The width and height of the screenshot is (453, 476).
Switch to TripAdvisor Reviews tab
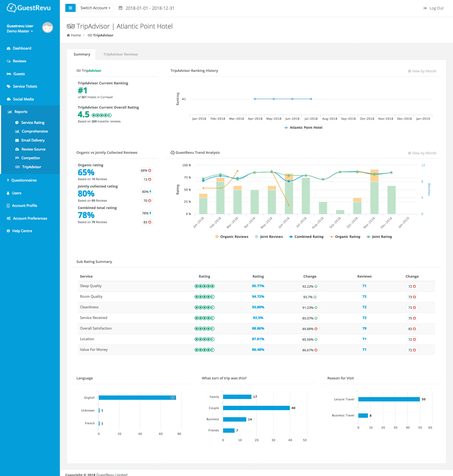point(120,54)
